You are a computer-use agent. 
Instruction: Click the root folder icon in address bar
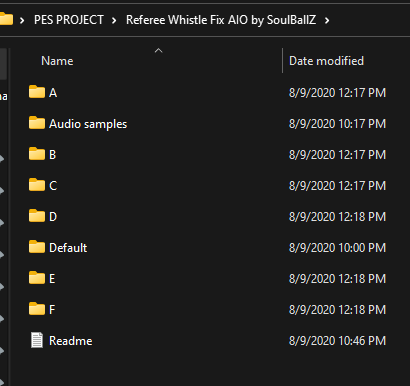[6, 19]
